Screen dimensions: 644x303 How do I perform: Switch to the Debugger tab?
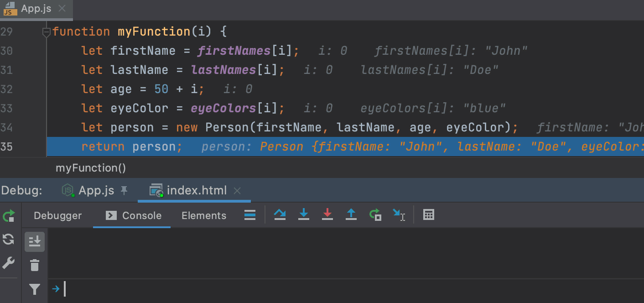57,215
